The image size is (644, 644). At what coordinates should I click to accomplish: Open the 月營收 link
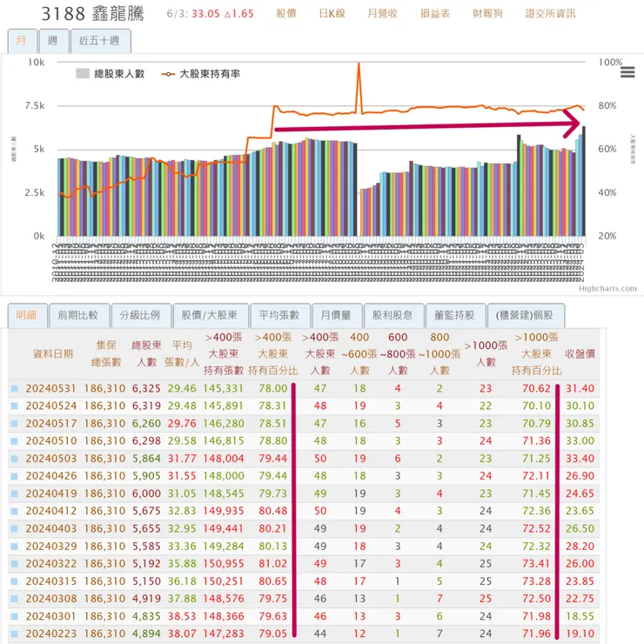(382, 14)
